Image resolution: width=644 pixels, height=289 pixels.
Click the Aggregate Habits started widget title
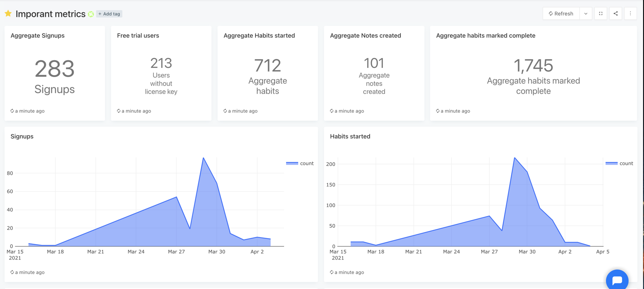click(x=259, y=36)
